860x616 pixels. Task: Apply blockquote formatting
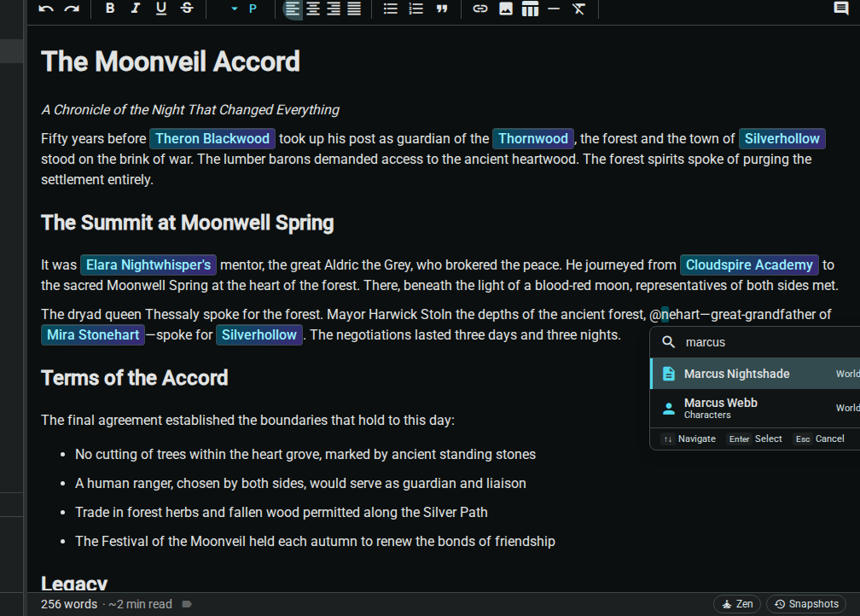point(442,9)
